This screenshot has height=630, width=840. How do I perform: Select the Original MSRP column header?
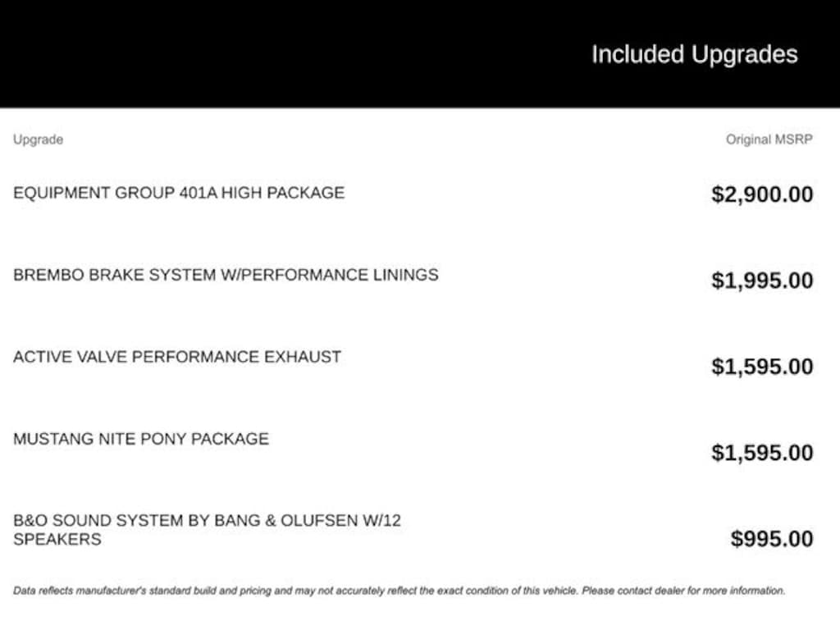click(769, 139)
